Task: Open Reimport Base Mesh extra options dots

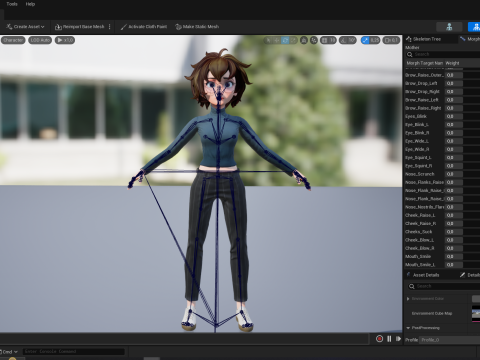Action: (x=109, y=27)
